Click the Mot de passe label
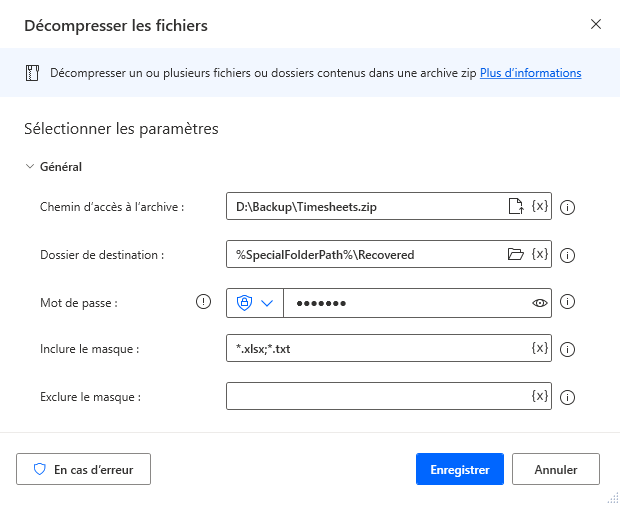The width and height of the screenshot is (620, 505). (x=79, y=303)
